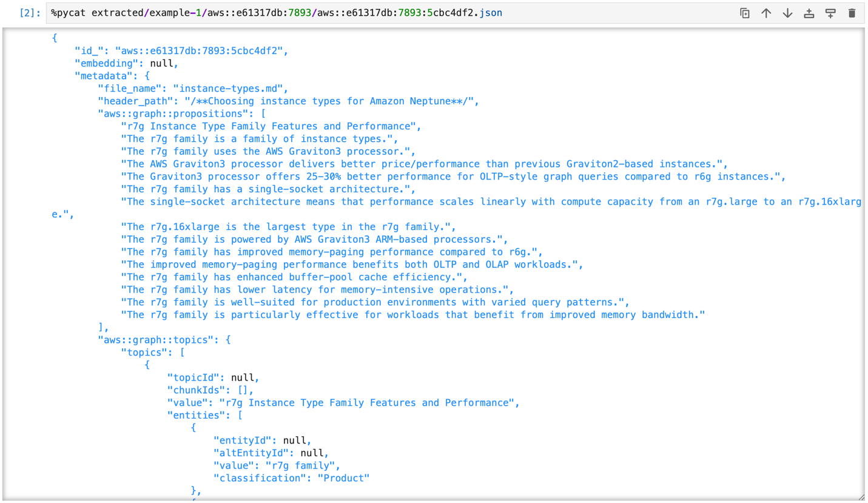The height and width of the screenshot is (503, 868).
Task: Click the proposition about Graviton2-based instances
Action: (424, 164)
